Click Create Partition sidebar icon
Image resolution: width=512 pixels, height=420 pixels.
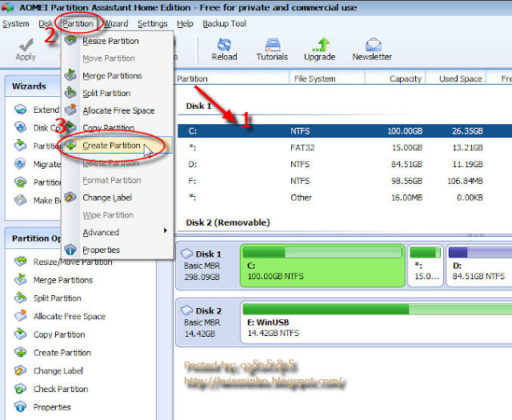[x=21, y=352]
